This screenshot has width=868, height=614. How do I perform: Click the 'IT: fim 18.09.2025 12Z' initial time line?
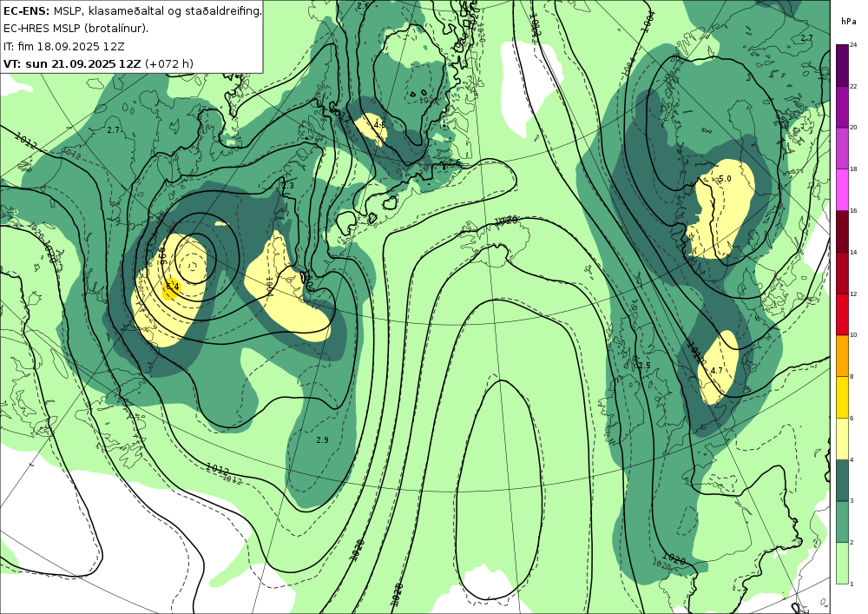(63, 46)
